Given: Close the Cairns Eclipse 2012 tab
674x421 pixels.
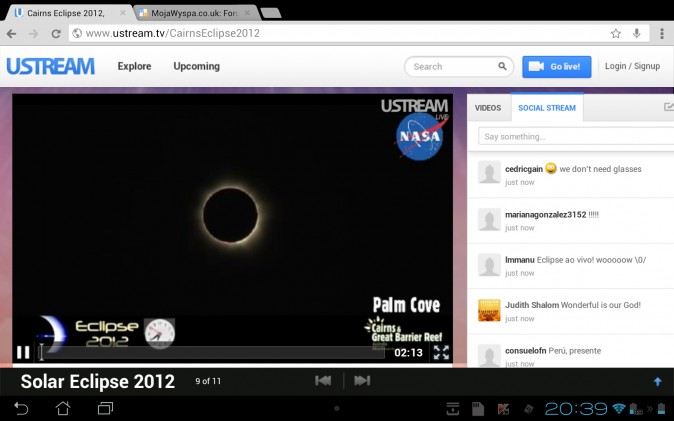Looking at the screenshot, I should coord(123,13).
